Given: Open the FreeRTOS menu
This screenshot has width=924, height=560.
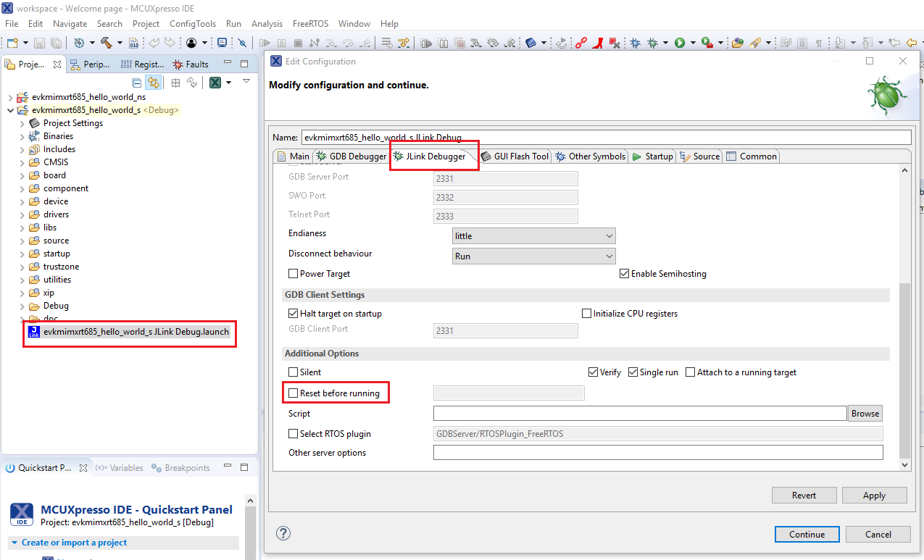Looking at the screenshot, I should pyautogui.click(x=310, y=24).
